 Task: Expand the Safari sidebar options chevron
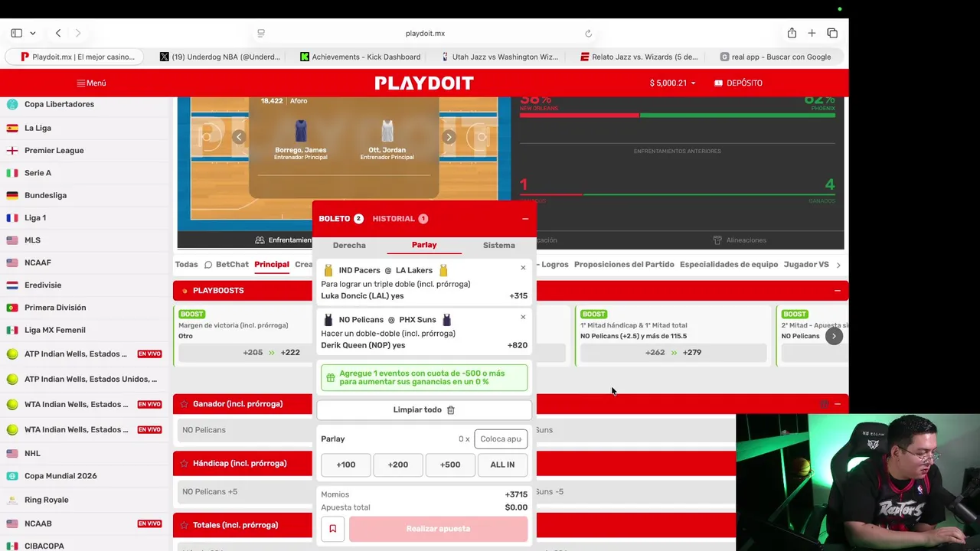pos(33,33)
